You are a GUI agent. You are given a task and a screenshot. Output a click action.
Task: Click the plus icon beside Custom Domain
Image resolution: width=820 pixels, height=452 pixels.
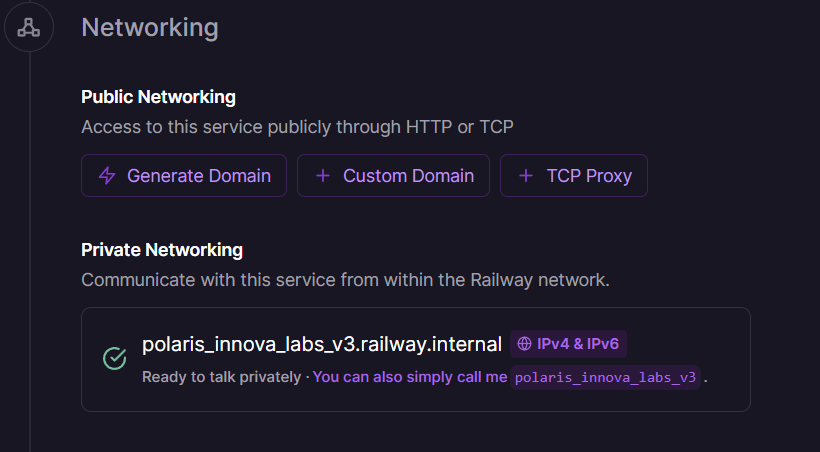point(322,176)
